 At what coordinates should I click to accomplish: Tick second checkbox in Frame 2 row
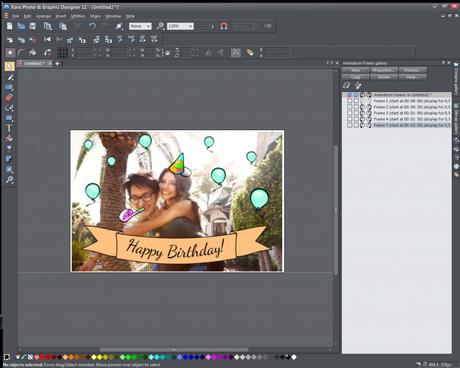coord(356,107)
